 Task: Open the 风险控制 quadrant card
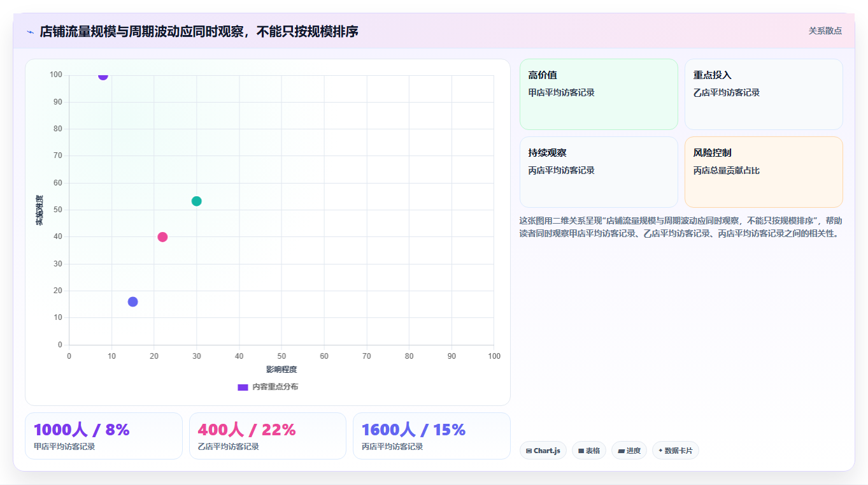coord(764,172)
